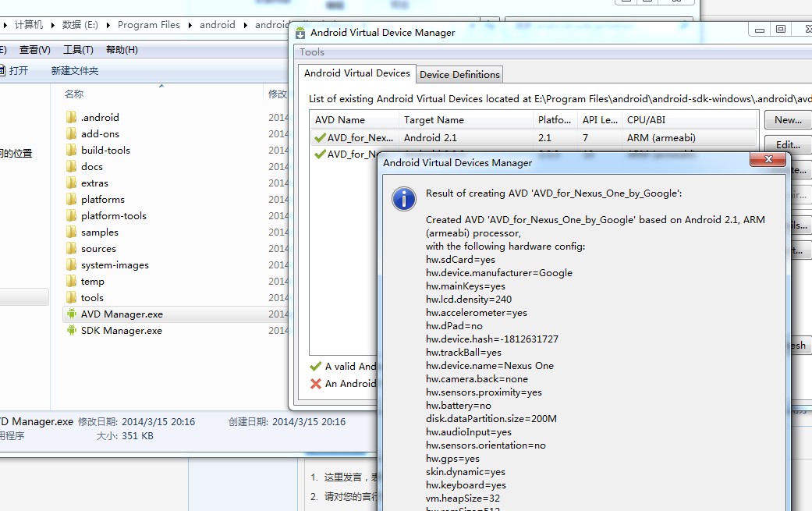812x511 pixels.
Task: Close the Android Virtual Devices Manager result dialog
Action: [767, 159]
